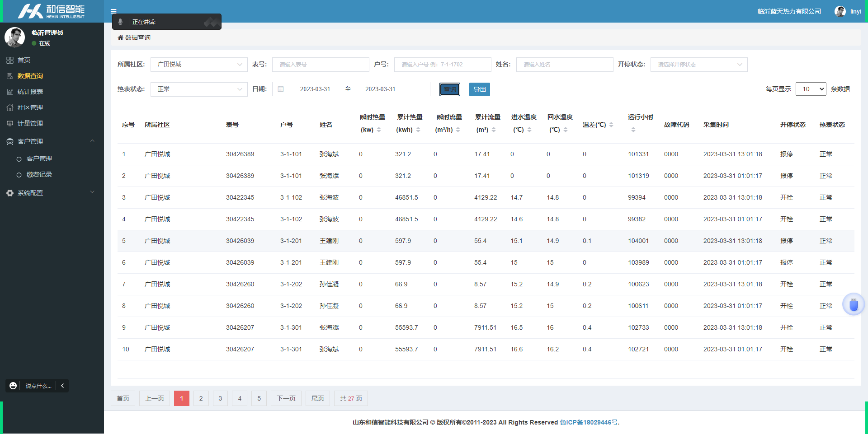Collapse the 客户管理 menu chevron
The width and height of the screenshot is (868, 434).
tap(92, 141)
